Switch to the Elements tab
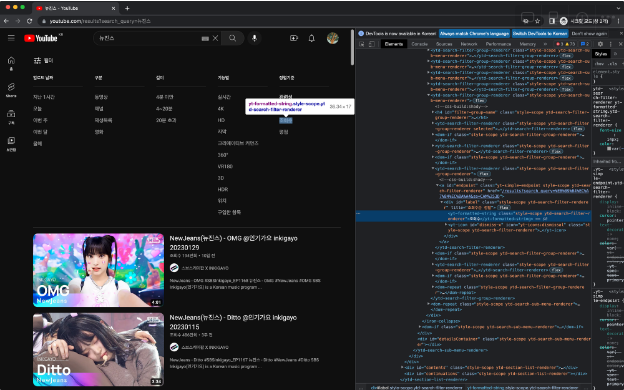624x390 pixels. coord(394,44)
